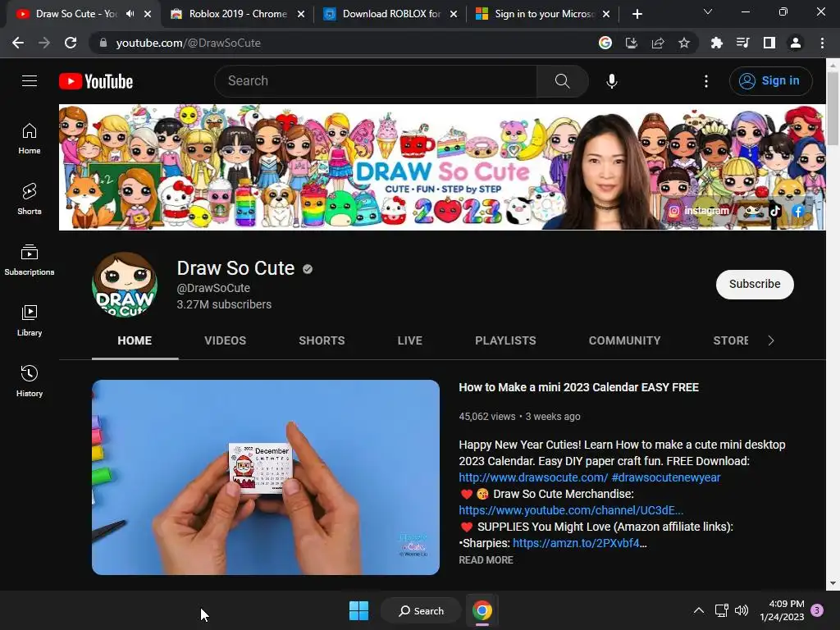The image size is (840, 630).
Task: Toggle the browser side panel
Action: click(x=769, y=43)
